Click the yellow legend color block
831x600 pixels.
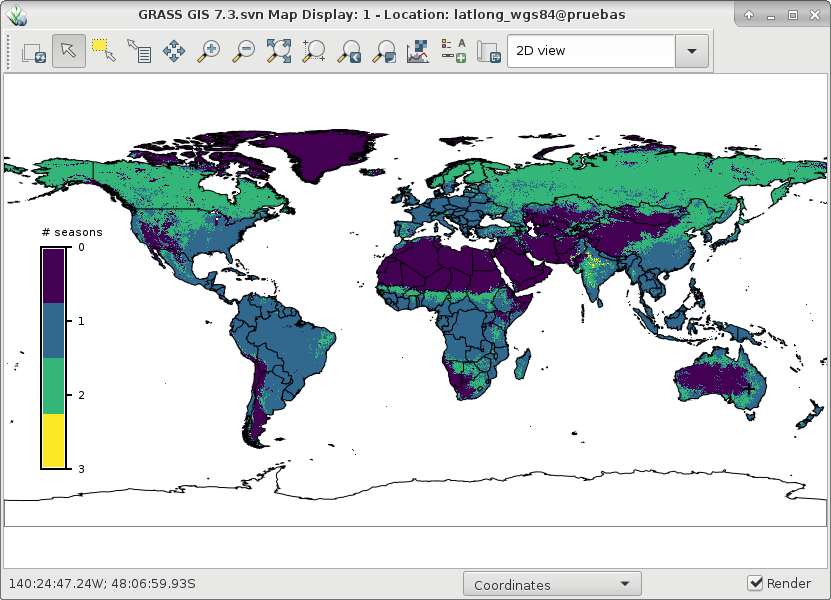pyautogui.click(x=53, y=440)
